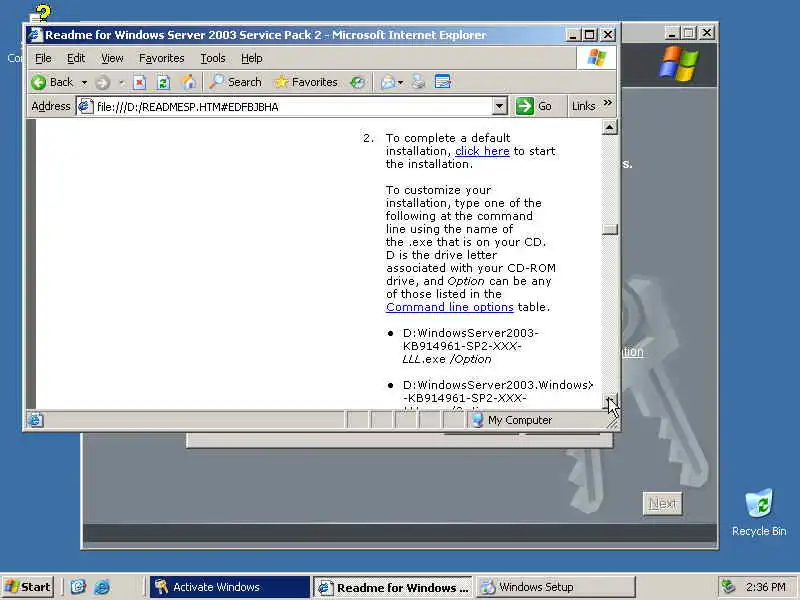800x600 pixels.
Task: Click the History icon in toolbar
Action: point(358,82)
